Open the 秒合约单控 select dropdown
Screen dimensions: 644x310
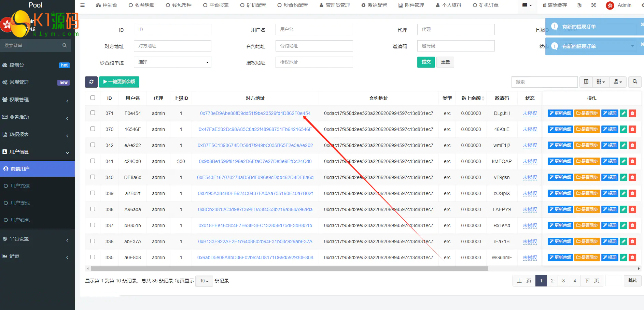tap(172, 62)
